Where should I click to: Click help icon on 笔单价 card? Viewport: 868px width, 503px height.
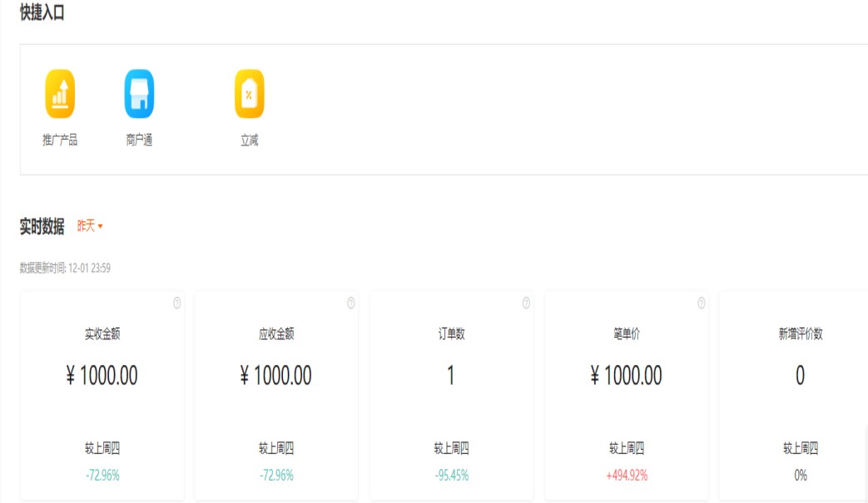pos(701,303)
